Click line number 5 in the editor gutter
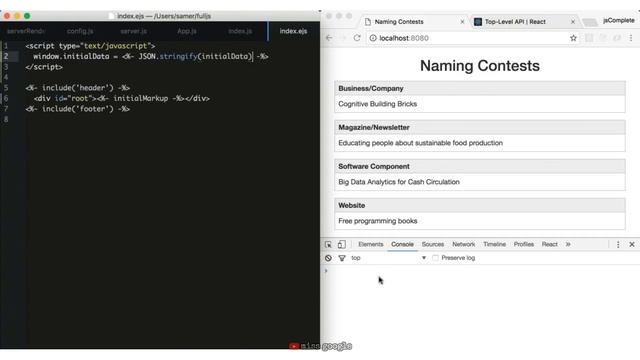Image resolution: width=640 pixels, height=360 pixels. pyautogui.click(x=6, y=88)
